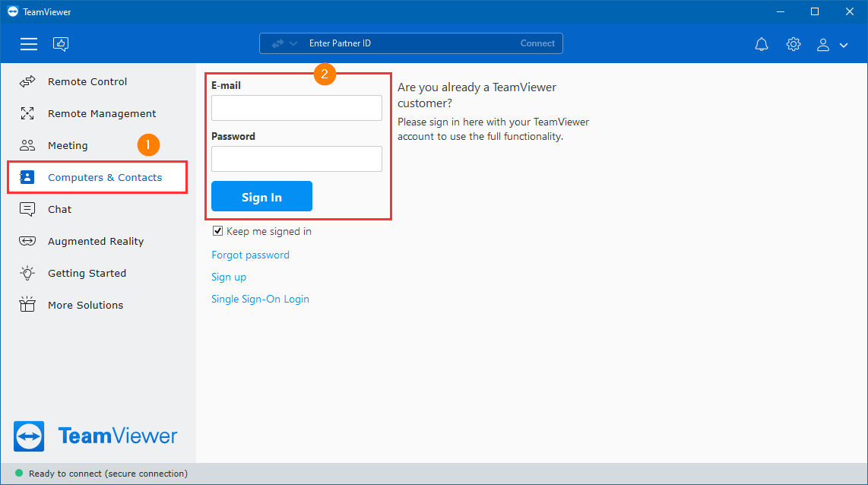Open the notifications bell icon
This screenshot has height=485, width=868.
(x=762, y=44)
